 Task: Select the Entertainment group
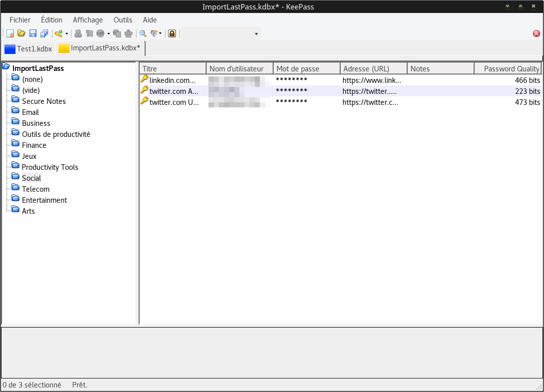(x=44, y=200)
